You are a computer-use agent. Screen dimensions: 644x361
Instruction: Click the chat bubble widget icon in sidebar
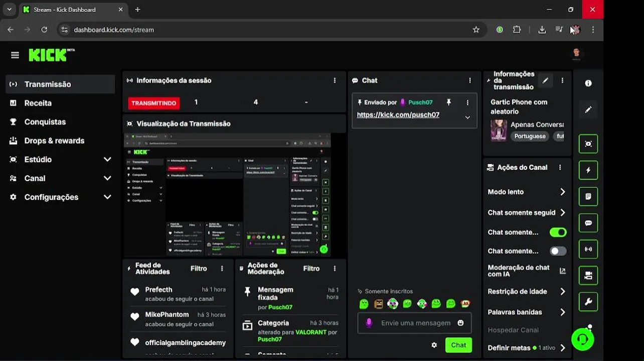click(588, 223)
